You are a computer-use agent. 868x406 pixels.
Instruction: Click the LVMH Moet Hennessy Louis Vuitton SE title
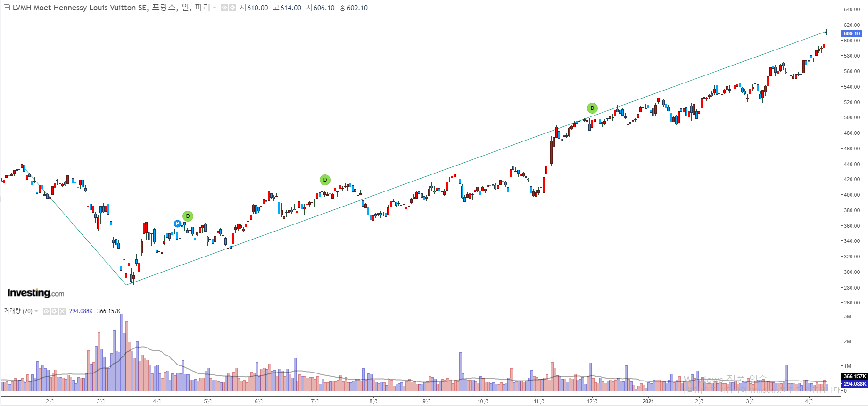point(80,8)
